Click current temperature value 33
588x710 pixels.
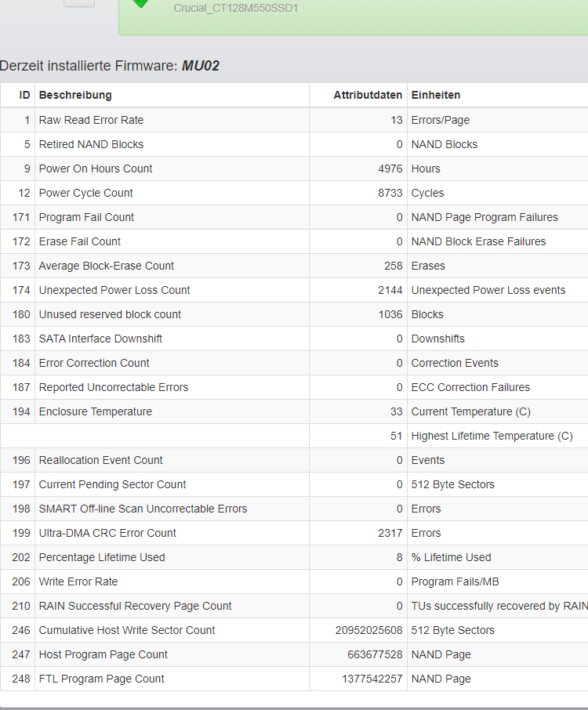(x=397, y=411)
